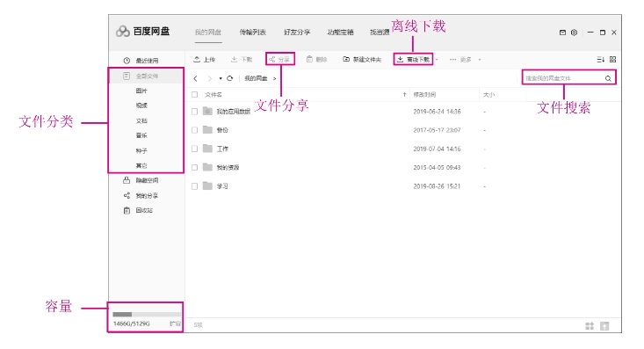
Task: Click folder icon of 备份
Action: (x=208, y=130)
